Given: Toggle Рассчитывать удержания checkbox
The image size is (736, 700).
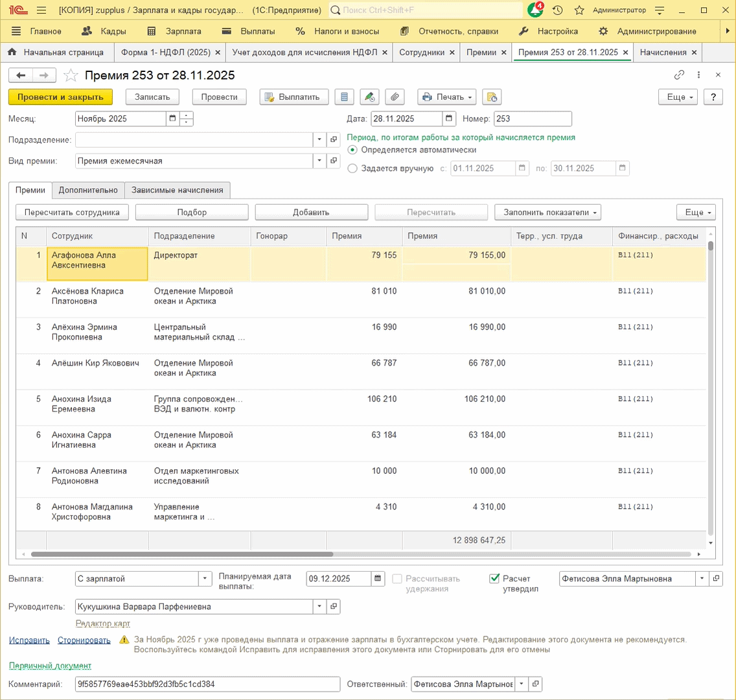Looking at the screenshot, I should pos(397,578).
